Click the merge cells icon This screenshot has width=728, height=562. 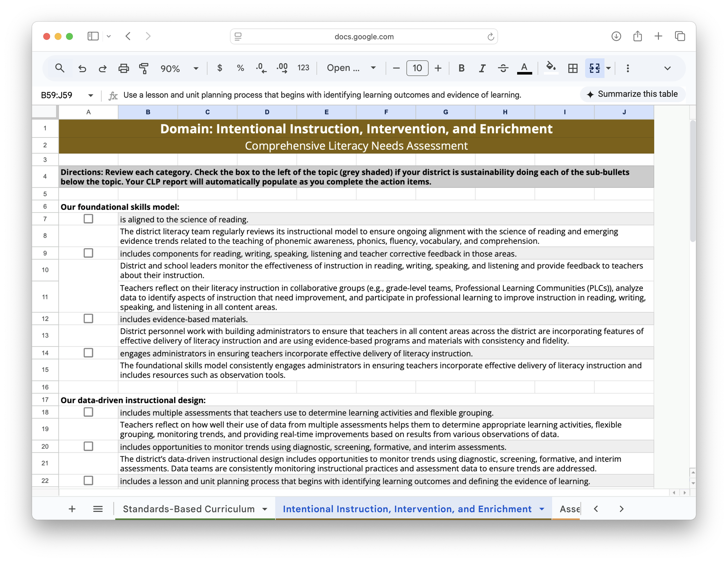point(594,68)
